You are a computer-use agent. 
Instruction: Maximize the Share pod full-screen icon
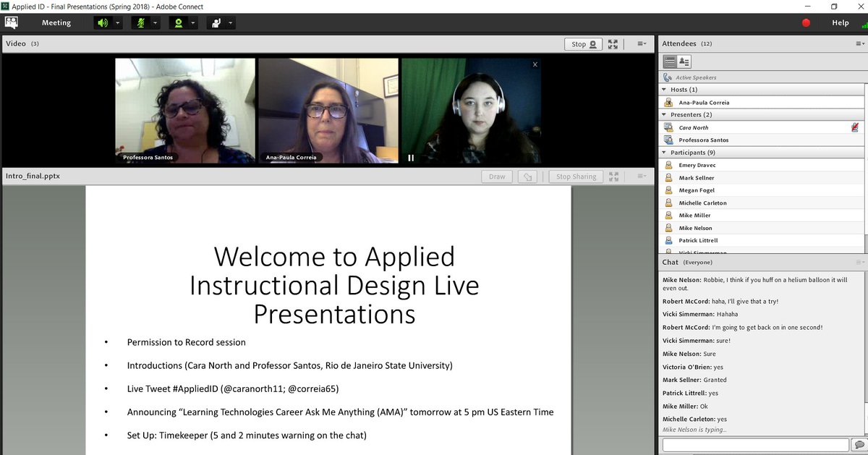[613, 177]
